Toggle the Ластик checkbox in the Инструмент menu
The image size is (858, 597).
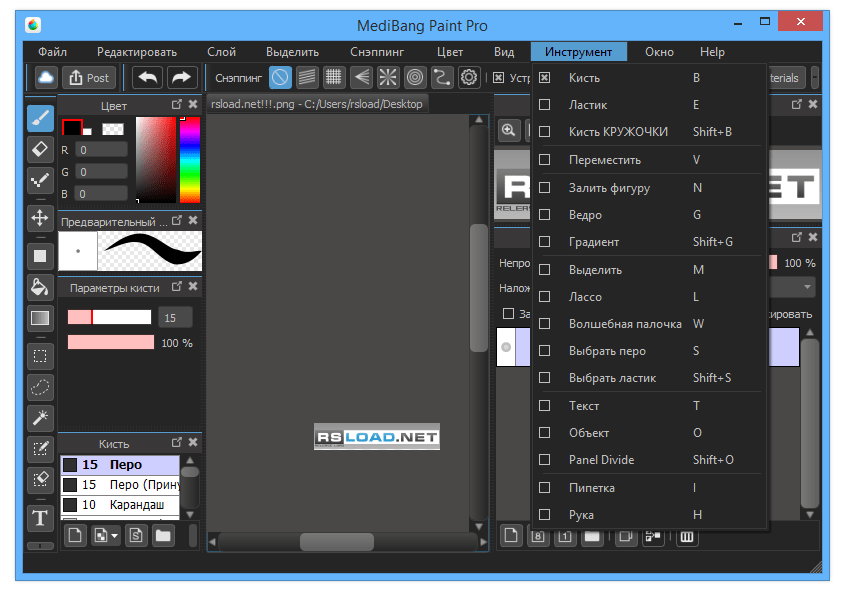(x=545, y=104)
